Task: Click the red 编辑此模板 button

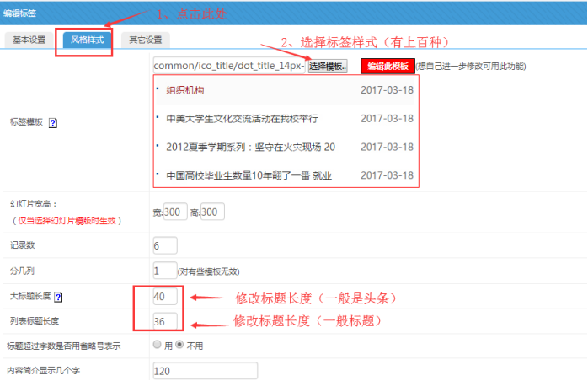Action: tap(388, 66)
